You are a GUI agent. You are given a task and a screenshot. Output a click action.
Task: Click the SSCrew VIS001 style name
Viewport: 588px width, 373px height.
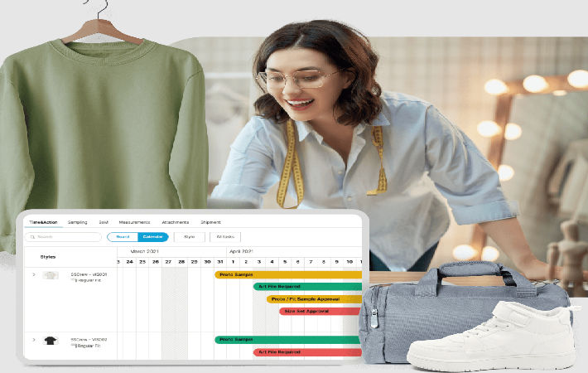coord(89,274)
